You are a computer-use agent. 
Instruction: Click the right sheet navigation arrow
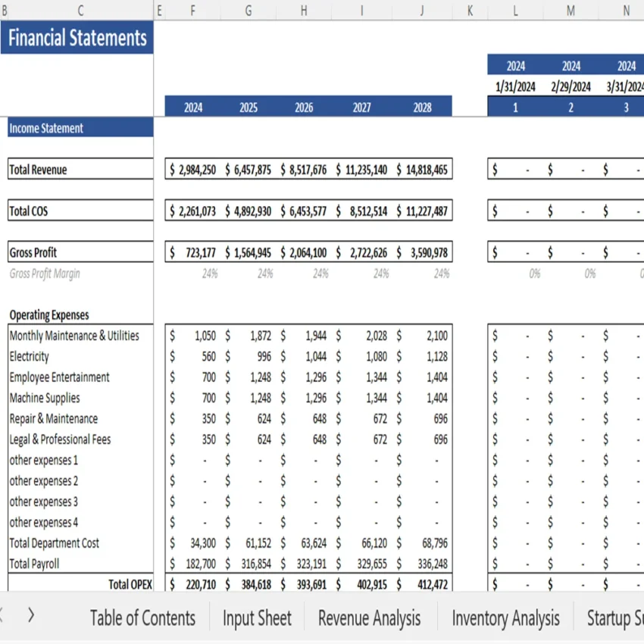[30, 616]
